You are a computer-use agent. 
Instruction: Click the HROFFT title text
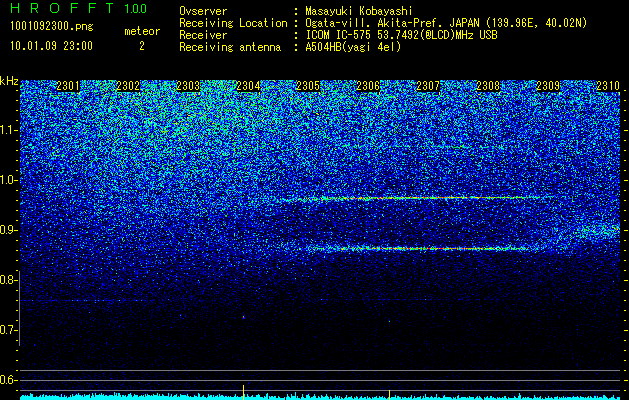(63, 8)
